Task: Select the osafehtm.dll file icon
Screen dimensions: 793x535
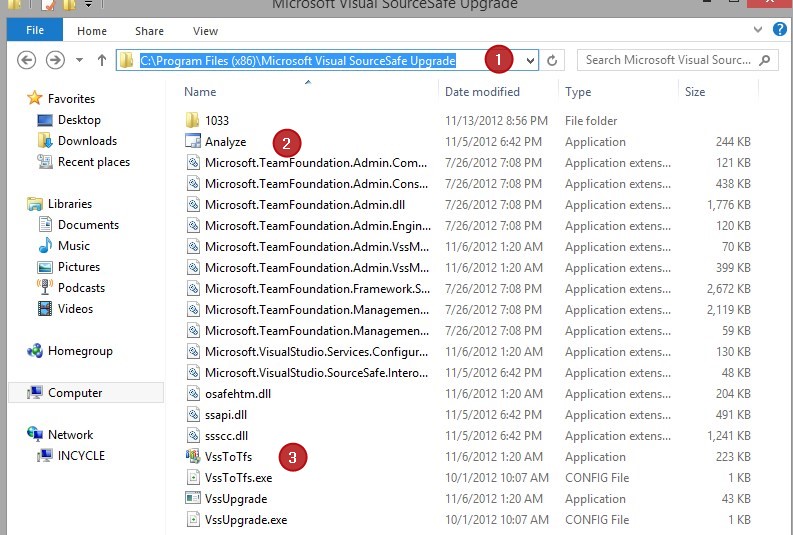Action: click(193, 393)
